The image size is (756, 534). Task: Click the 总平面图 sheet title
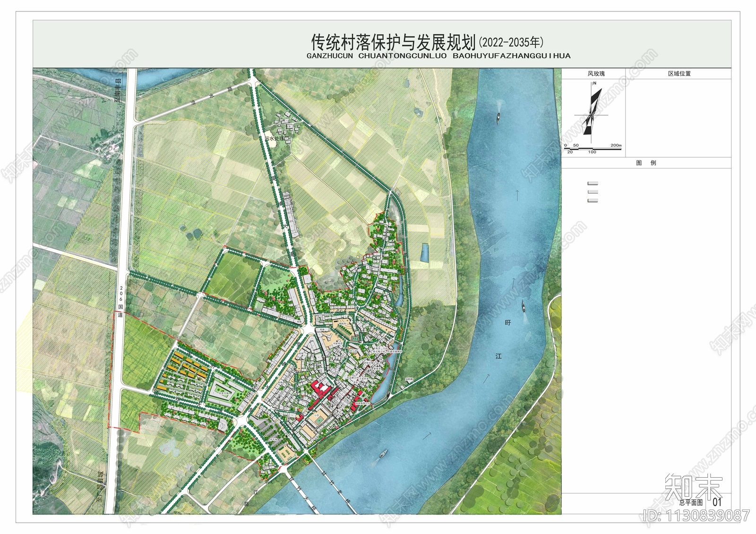click(x=691, y=503)
